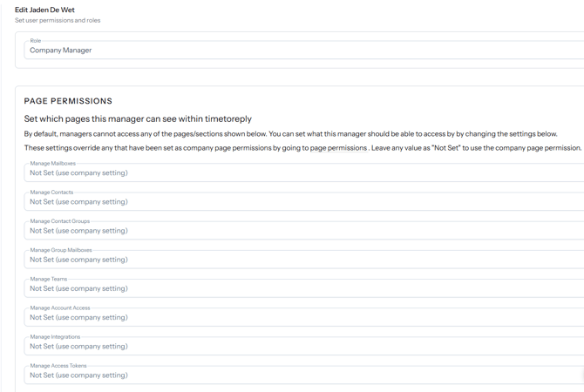Click the Set user permissions and roles subtitle
584x392 pixels.
click(x=58, y=20)
